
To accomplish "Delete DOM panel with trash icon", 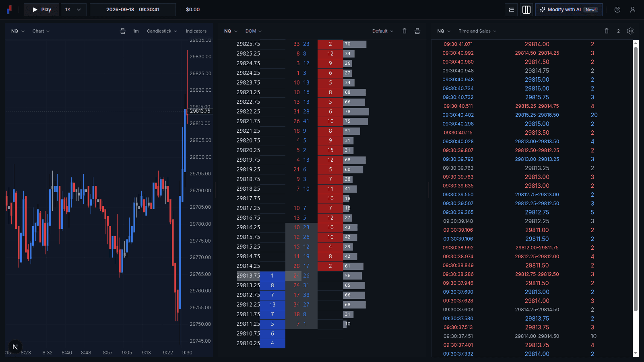I will pyautogui.click(x=405, y=31).
